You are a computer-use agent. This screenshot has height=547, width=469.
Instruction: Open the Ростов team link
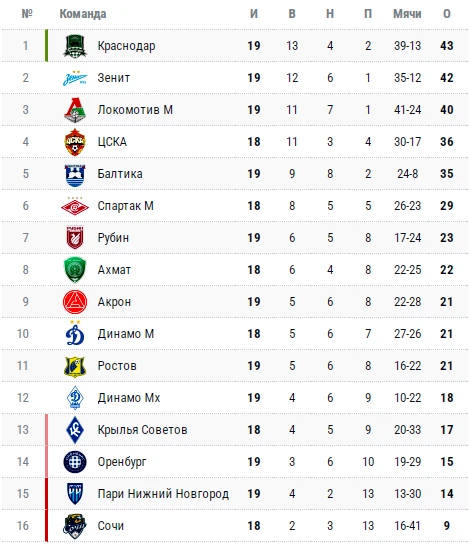[117, 366]
